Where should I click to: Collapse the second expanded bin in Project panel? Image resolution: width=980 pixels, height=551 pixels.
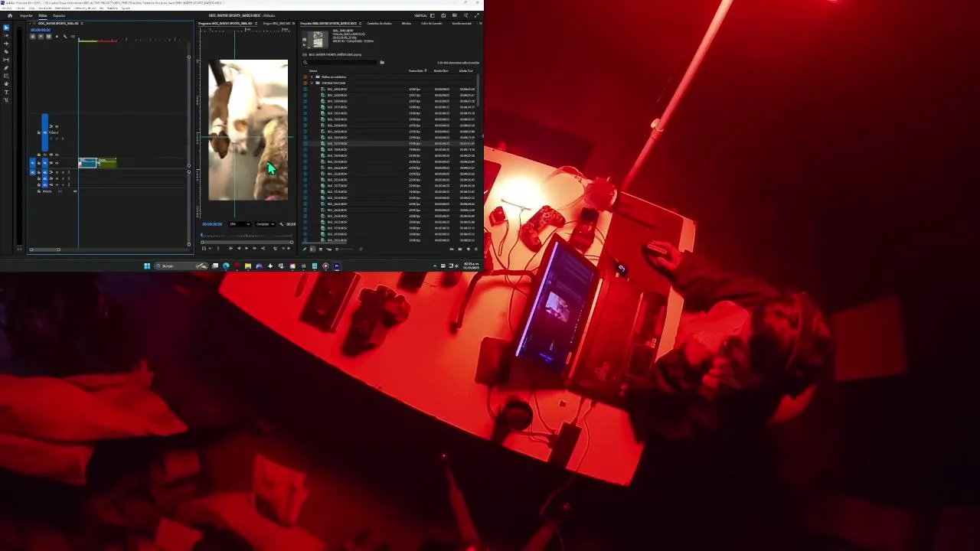click(x=312, y=83)
